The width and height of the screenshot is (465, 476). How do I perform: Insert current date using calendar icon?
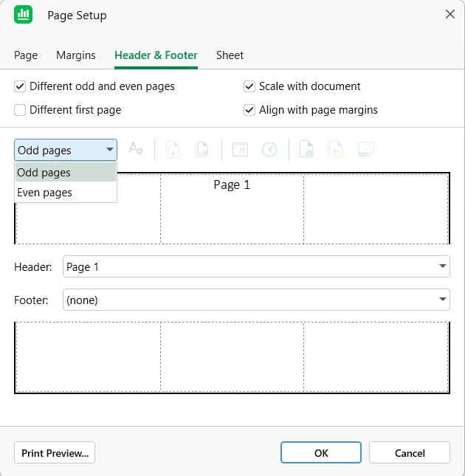pos(240,150)
